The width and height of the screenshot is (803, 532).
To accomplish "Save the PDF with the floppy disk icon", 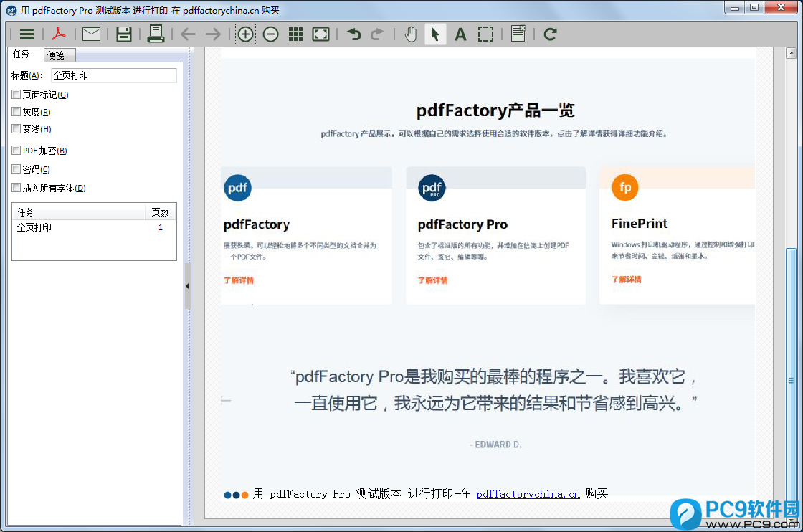I will point(124,34).
